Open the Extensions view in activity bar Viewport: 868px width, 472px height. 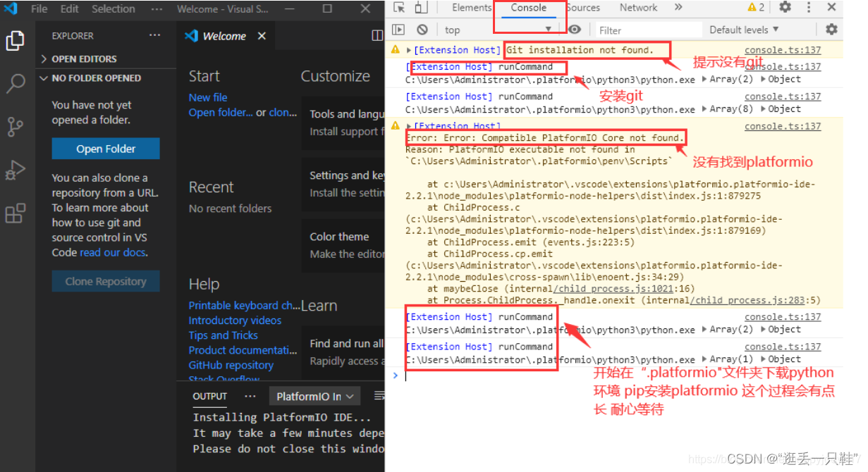pos(16,213)
